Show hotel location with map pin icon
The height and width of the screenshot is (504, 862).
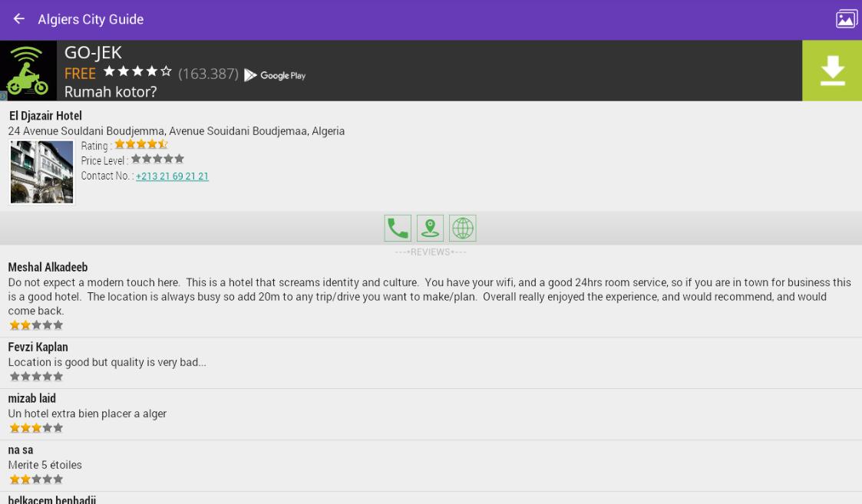[430, 228]
